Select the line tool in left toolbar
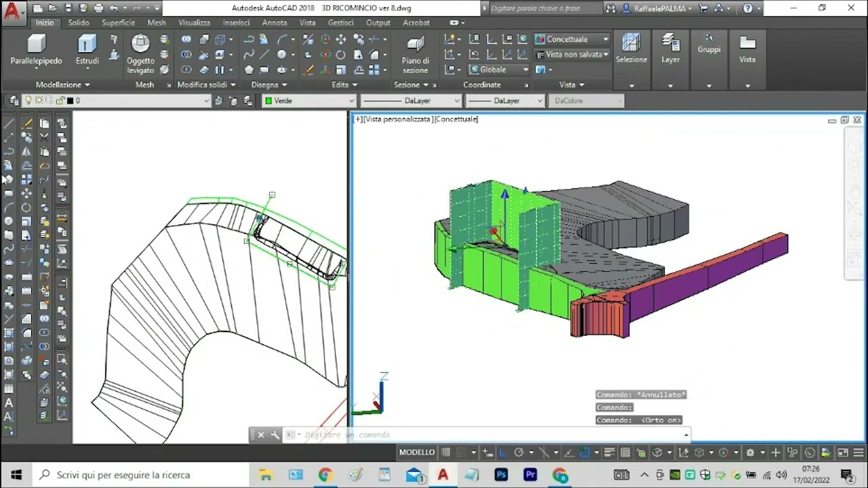868x488 pixels. click(x=8, y=123)
